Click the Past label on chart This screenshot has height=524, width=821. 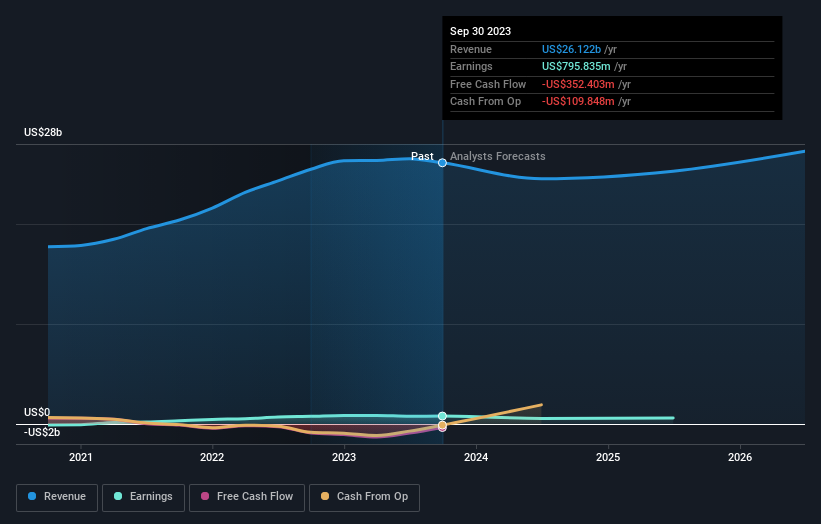pyautogui.click(x=422, y=157)
